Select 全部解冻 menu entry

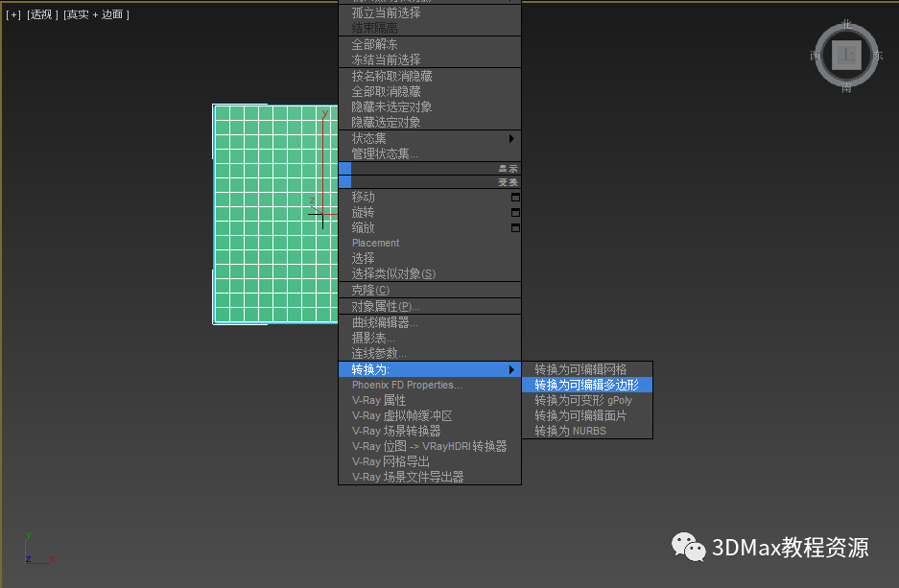430,45
